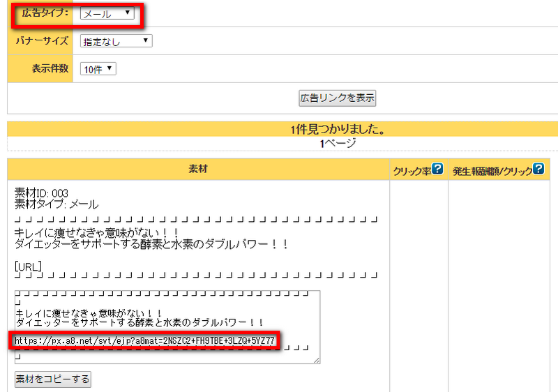The height and width of the screenshot is (392, 558).
Task: Click the クリック率 column header text
Action: [x=412, y=169]
